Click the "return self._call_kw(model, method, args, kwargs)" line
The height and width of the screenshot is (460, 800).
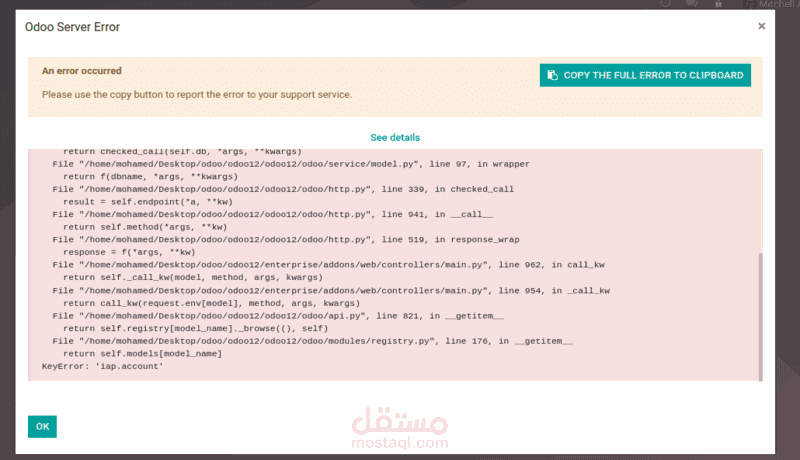(193, 277)
